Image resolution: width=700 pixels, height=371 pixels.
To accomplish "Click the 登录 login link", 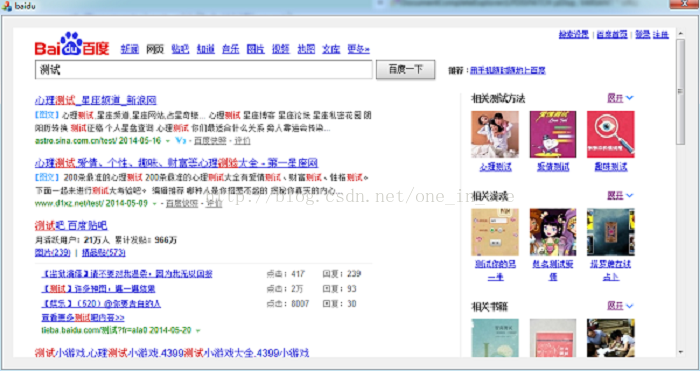I will (x=642, y=34).
